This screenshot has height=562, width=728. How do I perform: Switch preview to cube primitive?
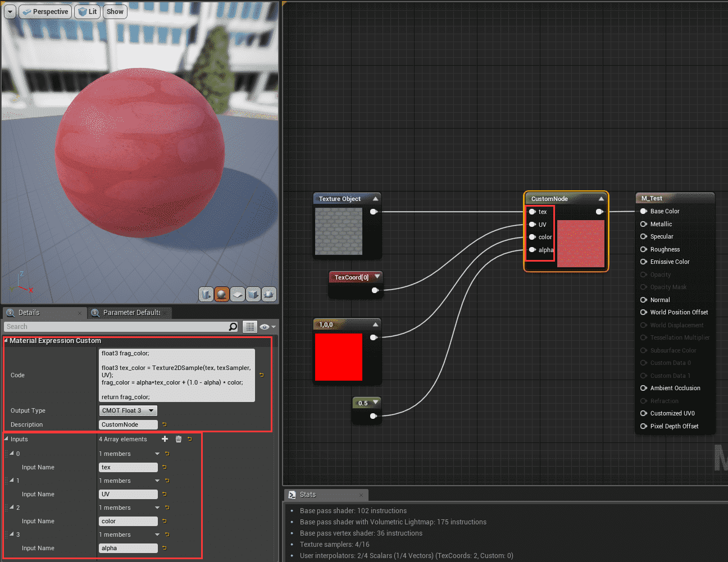pos(253,294)
